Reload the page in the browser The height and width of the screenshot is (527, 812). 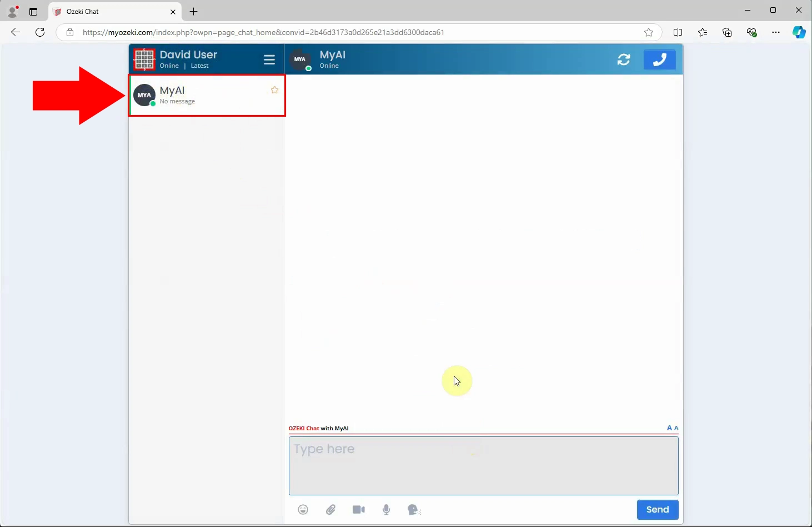pyautogui.click(x=40, y=32)
